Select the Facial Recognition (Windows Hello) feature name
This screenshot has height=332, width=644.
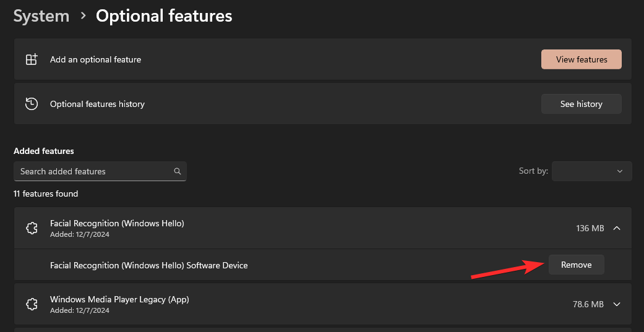117,223
